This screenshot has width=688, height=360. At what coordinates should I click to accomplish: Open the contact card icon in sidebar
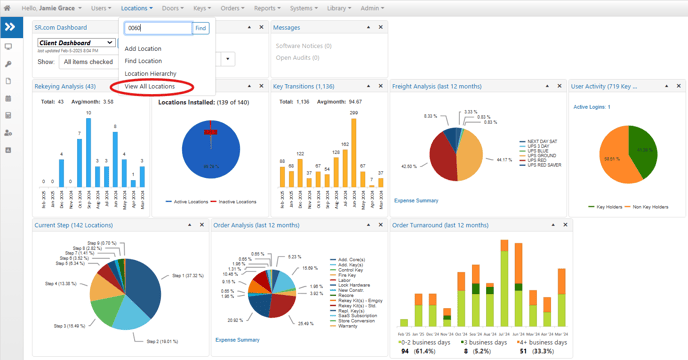[8, 150]
